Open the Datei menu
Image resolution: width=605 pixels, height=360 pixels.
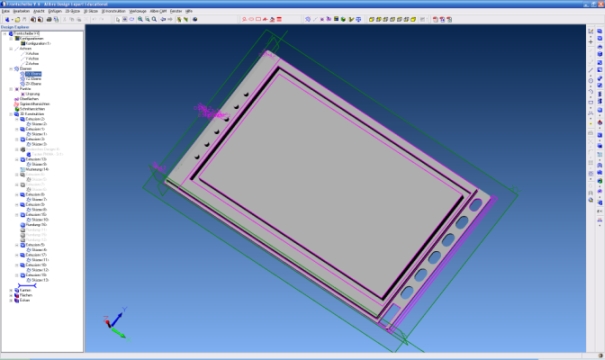point(6,11)
